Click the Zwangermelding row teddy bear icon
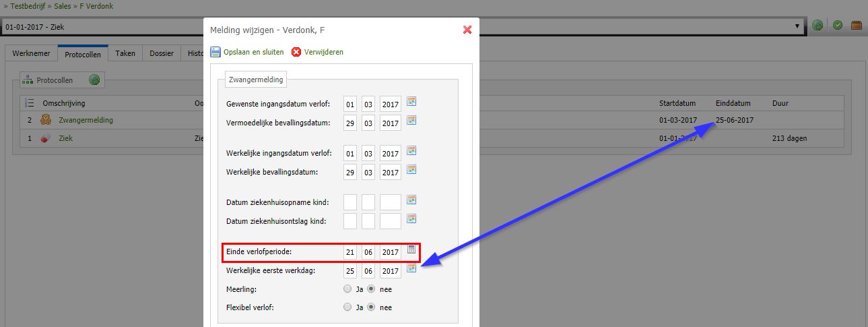Viewport: 868px width, 327px height. point(46,120)
